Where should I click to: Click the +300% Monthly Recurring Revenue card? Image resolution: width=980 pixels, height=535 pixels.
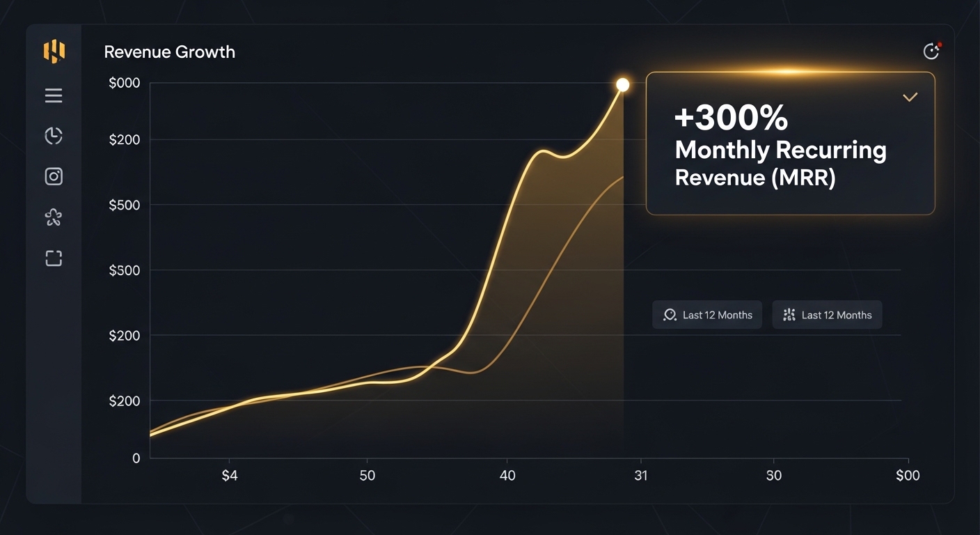point(790,143)
